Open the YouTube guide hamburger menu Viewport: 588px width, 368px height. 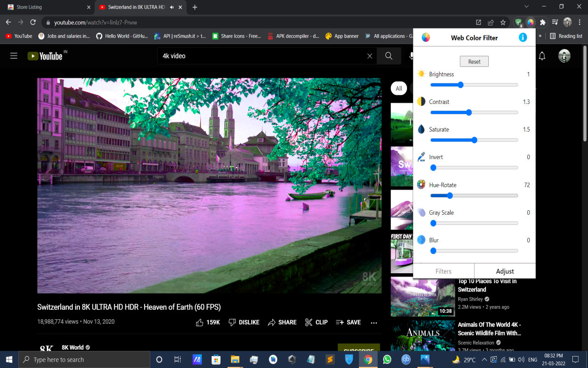(x=14, y=56)
